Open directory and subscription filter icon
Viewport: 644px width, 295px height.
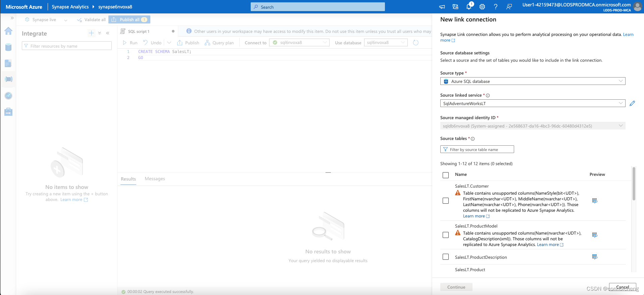(455, 7)
